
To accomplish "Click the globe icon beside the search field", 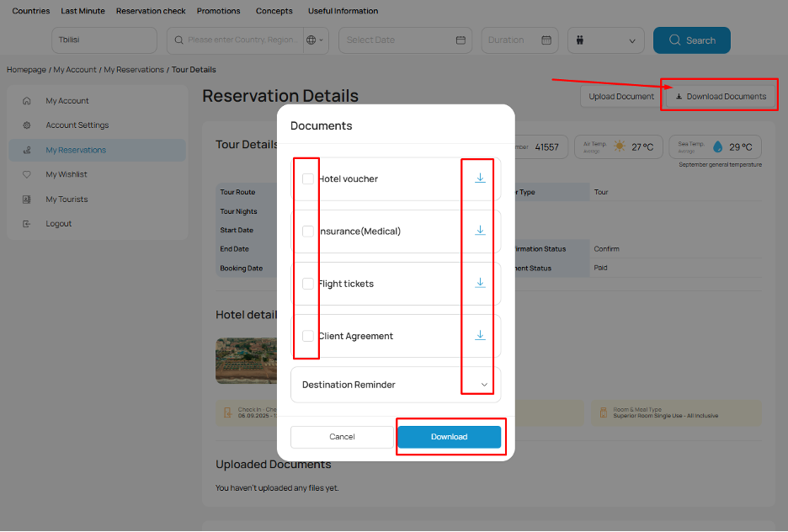I will [x=310, y=40].
